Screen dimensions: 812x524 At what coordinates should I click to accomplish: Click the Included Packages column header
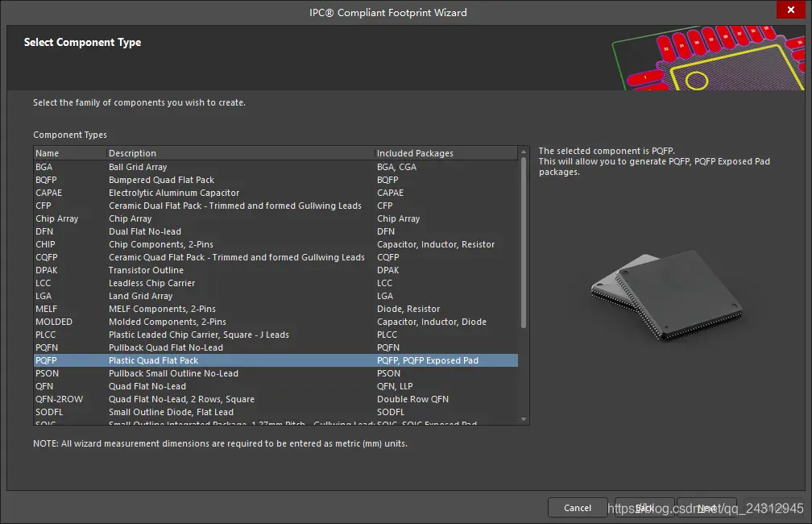(446, 153)
